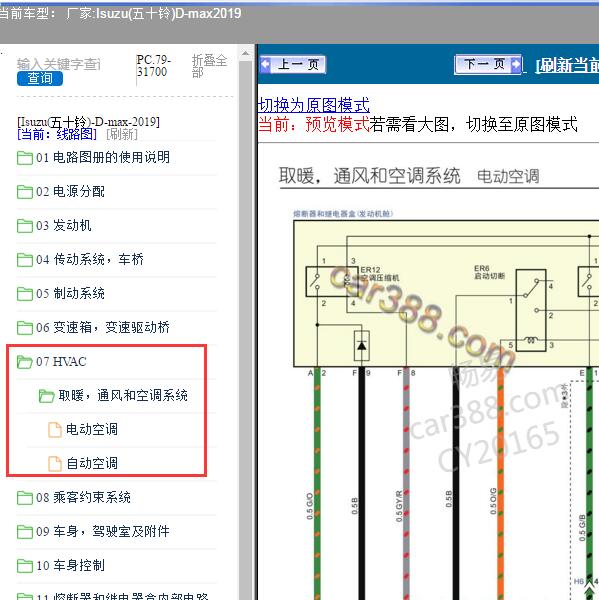The height and width of the screenshot is (600, 599).
Task: Open folder icon for 08 乘客约束系统
Action: click(x=25, y=498)
